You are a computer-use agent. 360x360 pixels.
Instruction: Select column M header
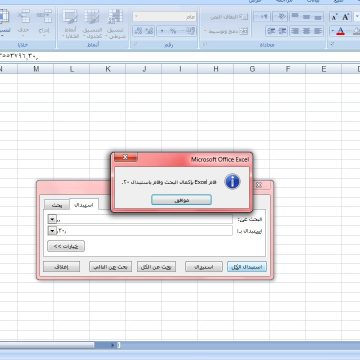point(36,69)
